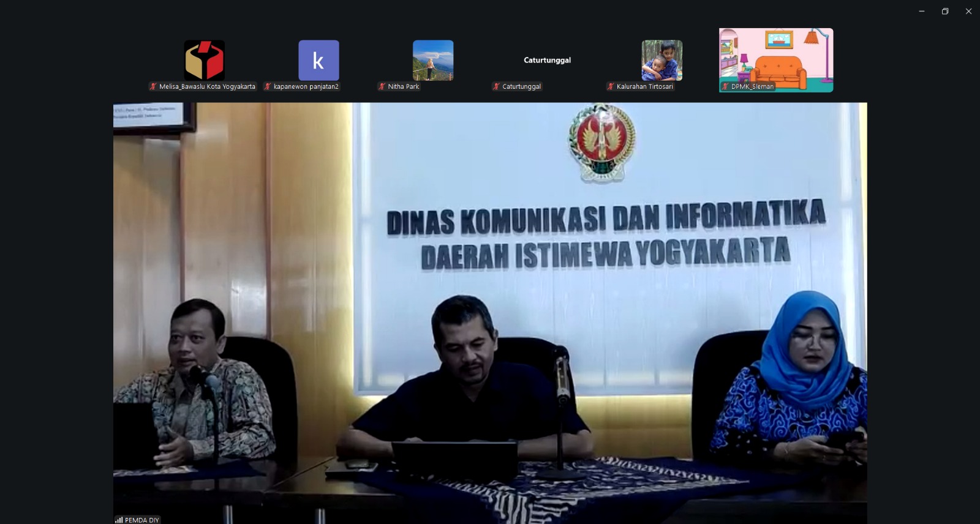The image size is (980, 524).
Task: Click muted mic icon beside DPMK_Sleman
Action: (725, 86)
